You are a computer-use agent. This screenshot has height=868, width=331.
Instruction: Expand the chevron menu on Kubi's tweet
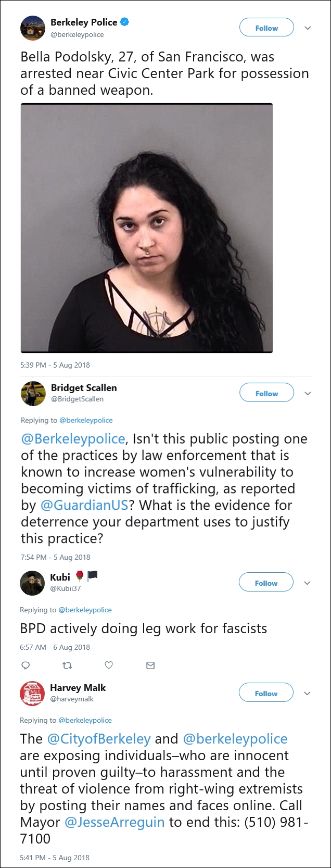[x=307, y=583]
